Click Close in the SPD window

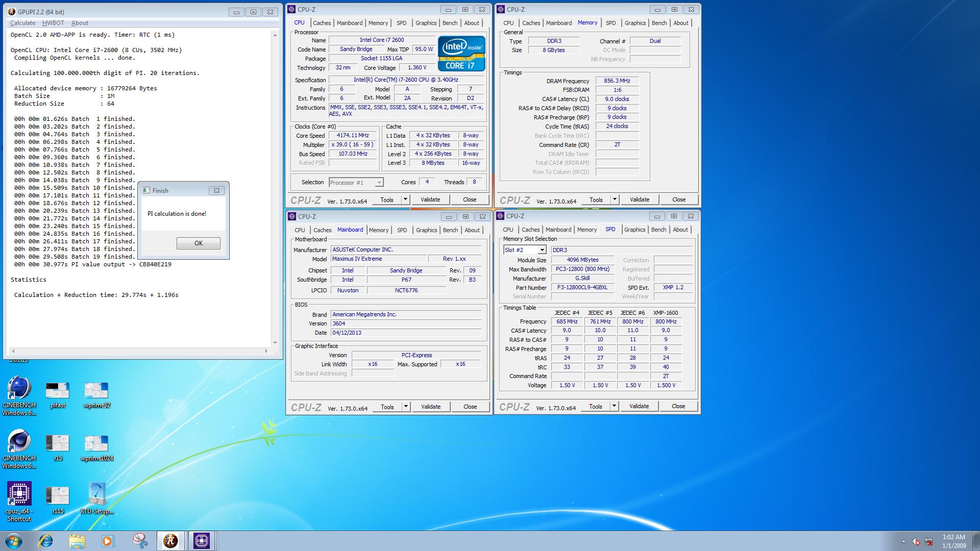tap(678, 406)
